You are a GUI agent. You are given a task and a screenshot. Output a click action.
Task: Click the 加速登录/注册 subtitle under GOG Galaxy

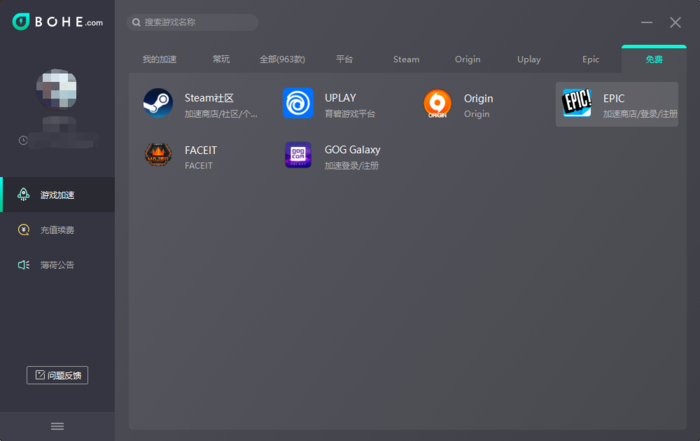[x=351, y=166]
